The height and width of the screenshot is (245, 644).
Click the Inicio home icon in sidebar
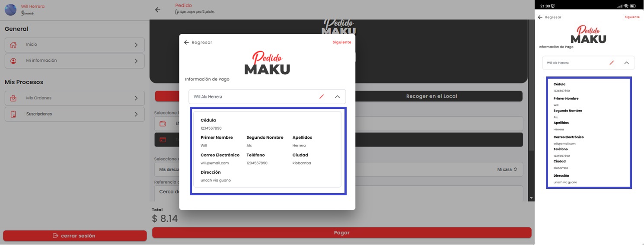click(13, 45)
